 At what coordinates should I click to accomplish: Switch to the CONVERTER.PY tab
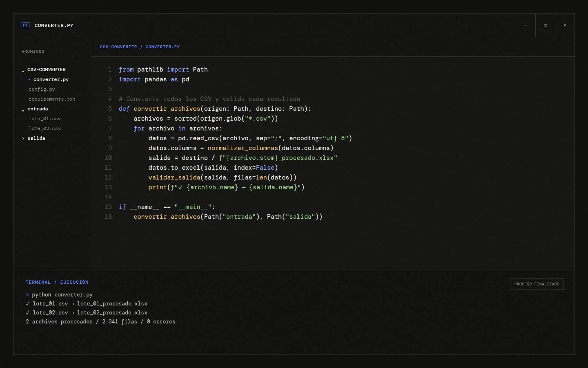click(x=83, y=25)
